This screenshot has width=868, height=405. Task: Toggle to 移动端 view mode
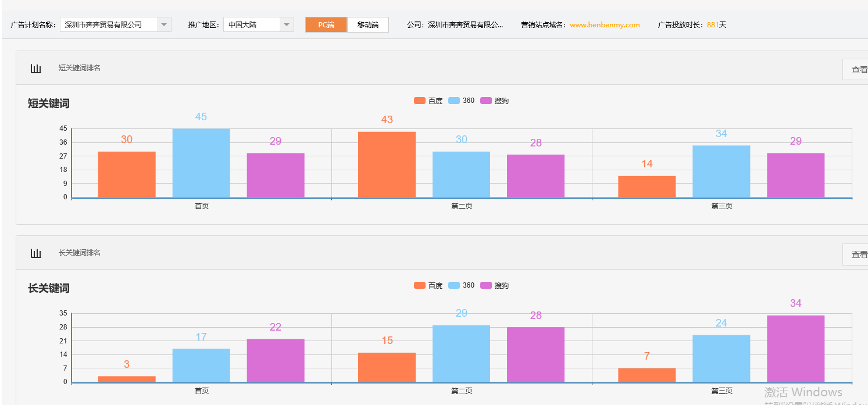point(367,24)
